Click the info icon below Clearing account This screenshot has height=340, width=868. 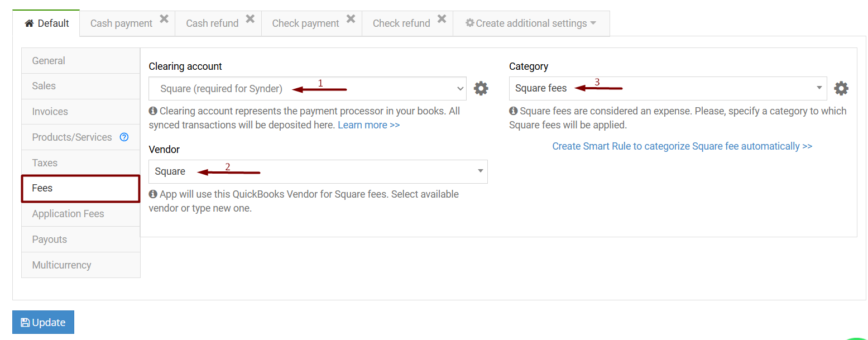pyautogui.click(x=153, y=111)
